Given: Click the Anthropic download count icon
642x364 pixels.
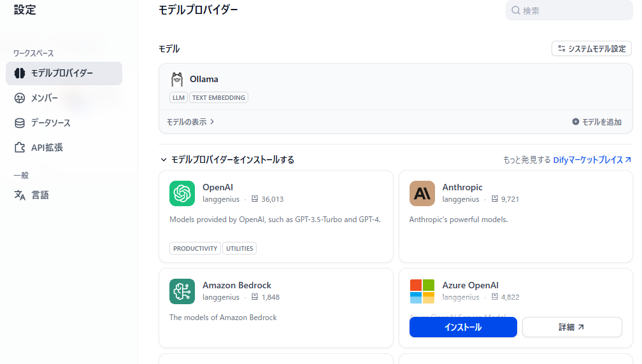Looking at the screenshot, I should coord(495,199).
